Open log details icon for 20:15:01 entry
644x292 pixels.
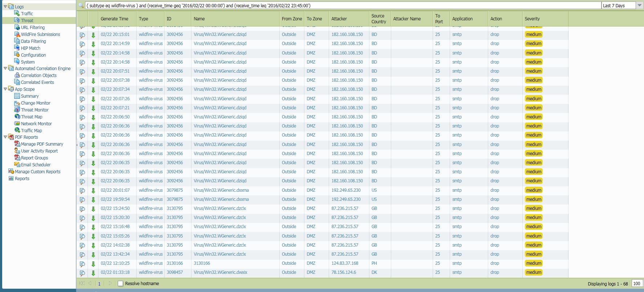click(x=82, y=35)
